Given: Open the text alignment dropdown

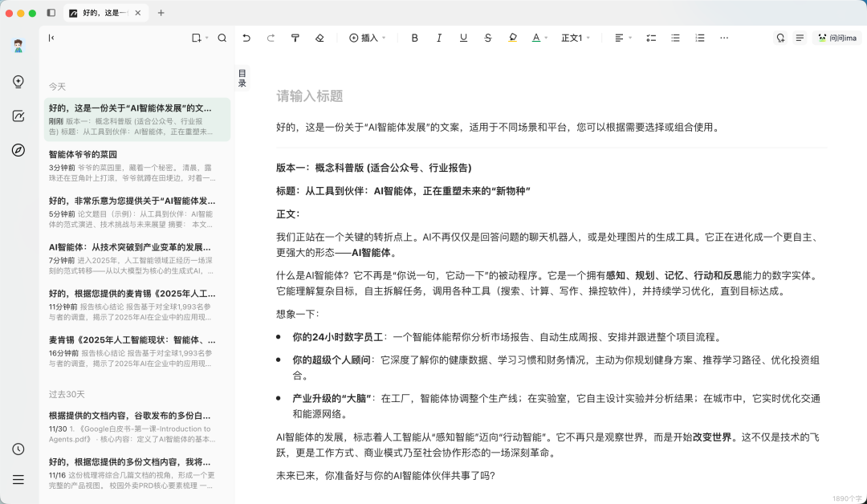Looking at the screenshot, I should (622, 37).
